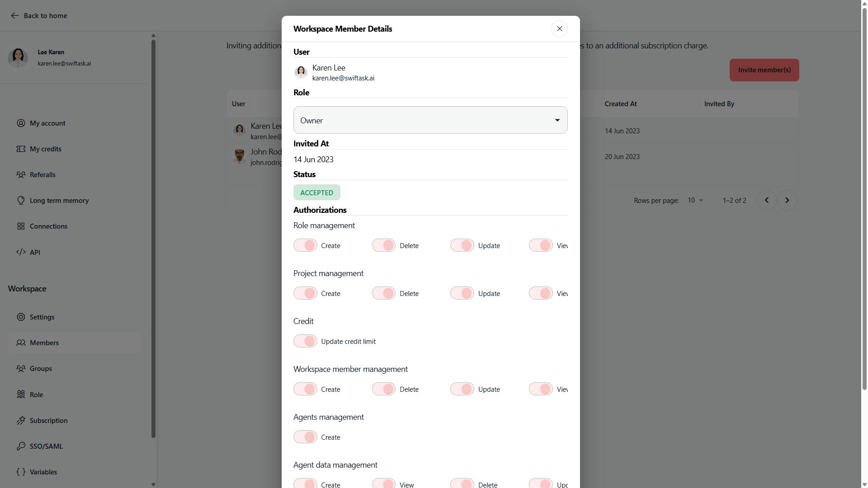Screen dimensions: 868x488
Task: Click the Variables braces icon
Action: tap(21, 472)
